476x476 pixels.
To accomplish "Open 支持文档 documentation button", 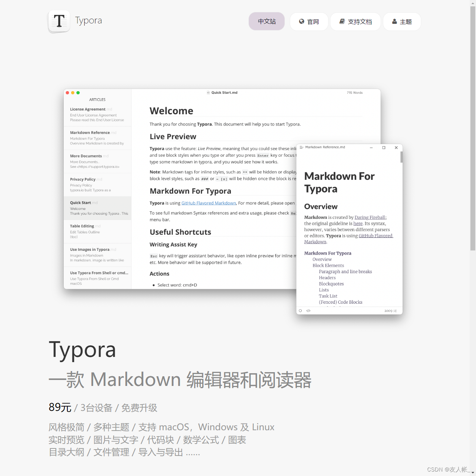I will tap(355, 22).
